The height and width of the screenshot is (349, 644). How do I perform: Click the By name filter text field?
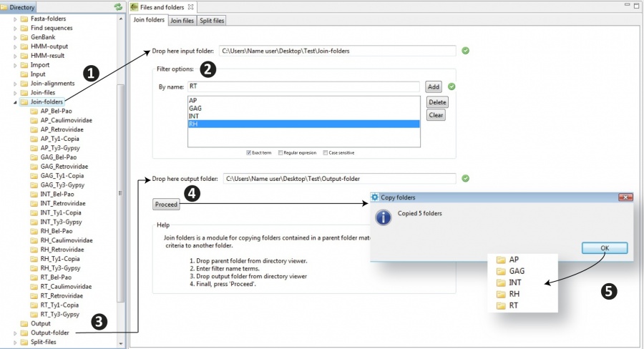[304, 87]
